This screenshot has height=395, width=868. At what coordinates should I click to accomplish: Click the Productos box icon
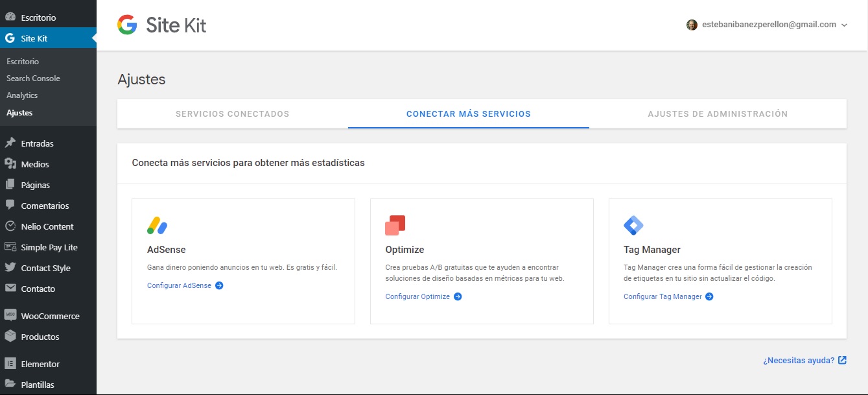point(10,337)
